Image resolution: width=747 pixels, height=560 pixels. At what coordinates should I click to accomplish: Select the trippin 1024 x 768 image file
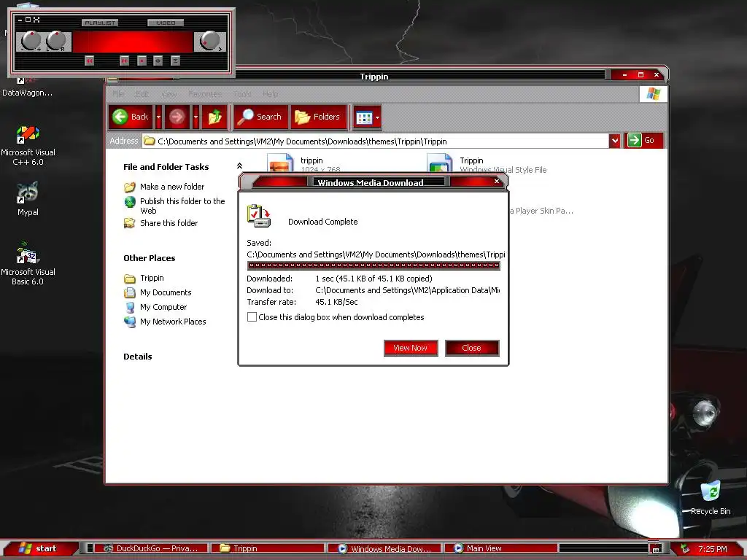305,163
